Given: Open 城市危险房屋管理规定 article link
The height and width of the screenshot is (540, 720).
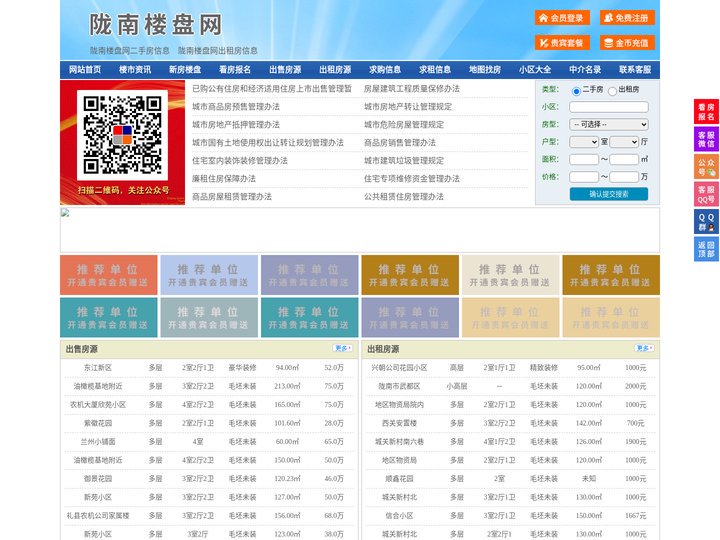Looking at the screenshot, I should coord(404,124).
